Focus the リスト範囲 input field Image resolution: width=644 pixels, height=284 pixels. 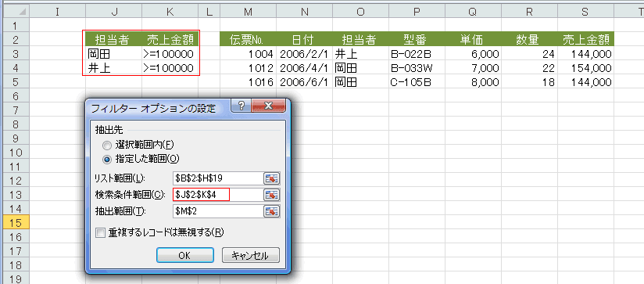point(218,178)
